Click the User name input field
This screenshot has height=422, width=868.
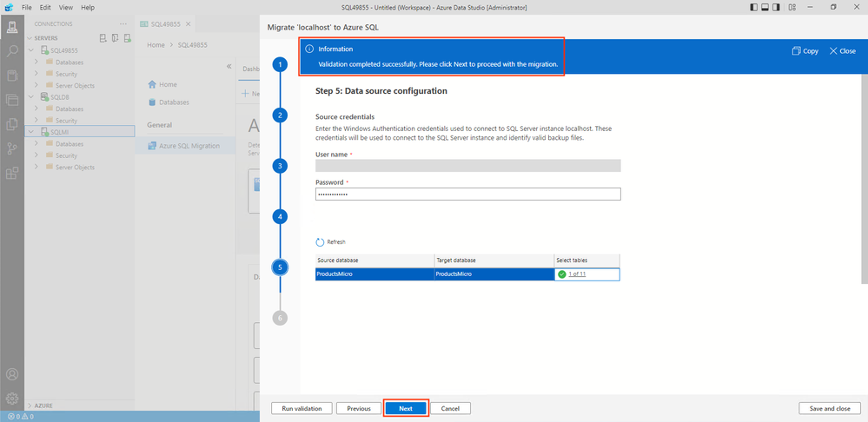click(467, 166)
